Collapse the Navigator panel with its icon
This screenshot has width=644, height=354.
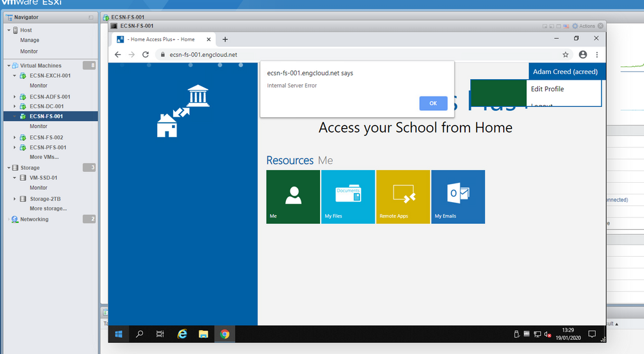[91, 17]
